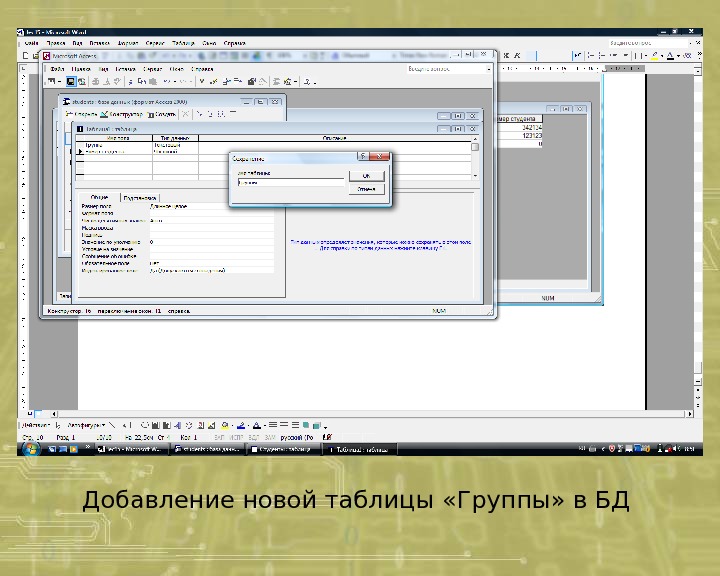Click the Numbering list icon in Word toolbar
Viewport: 720px width, 576px height.
click(591, 56)
